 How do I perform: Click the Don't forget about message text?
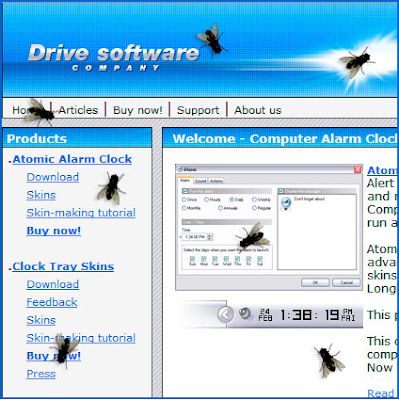[309, 199]
